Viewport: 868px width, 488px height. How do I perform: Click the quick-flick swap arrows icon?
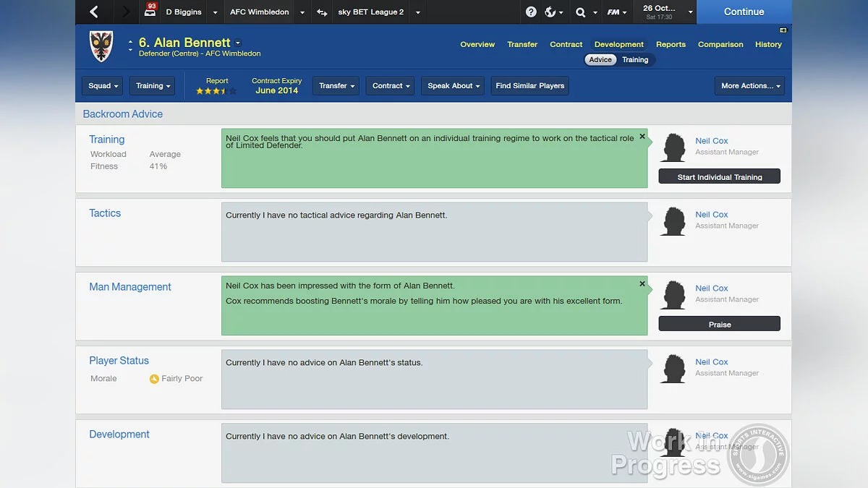pyautogui.click(x=321, y=12)
